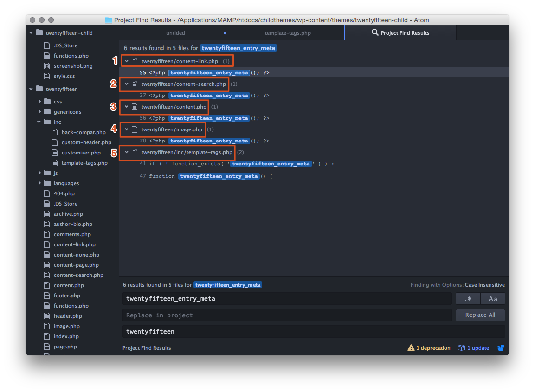Go to line 56 match in content.php
Screen dimensions: 535x392
tap(314, 118)
